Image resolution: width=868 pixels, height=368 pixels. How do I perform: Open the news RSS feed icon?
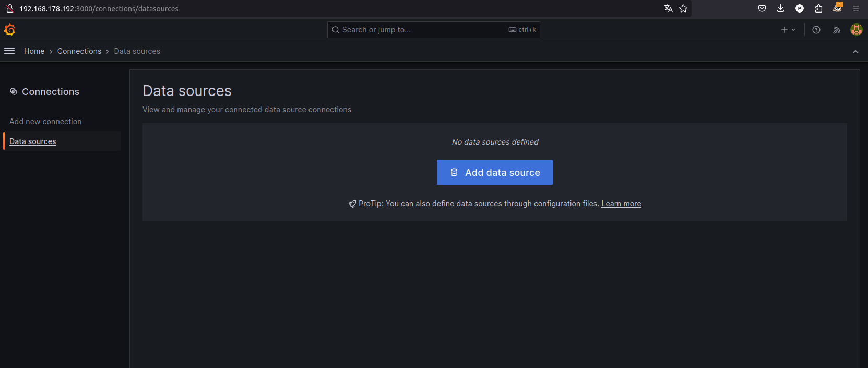click(x=837, y=30)
